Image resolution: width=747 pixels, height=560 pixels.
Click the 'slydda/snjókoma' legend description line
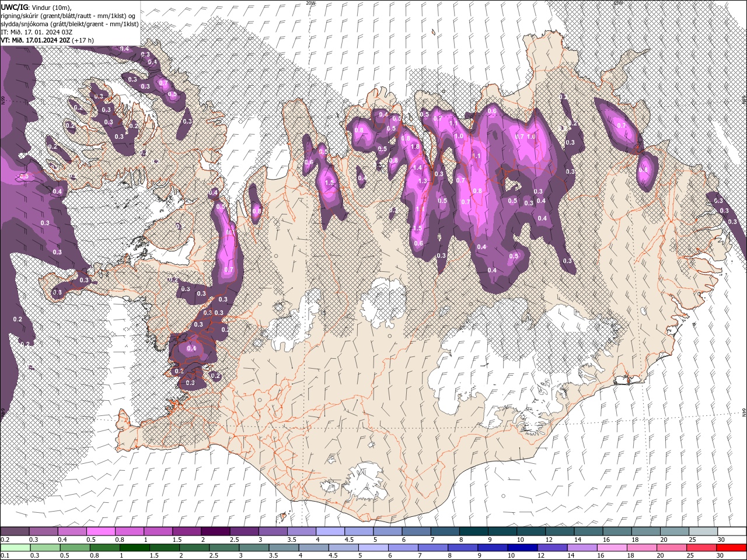(x=69, y=24)
